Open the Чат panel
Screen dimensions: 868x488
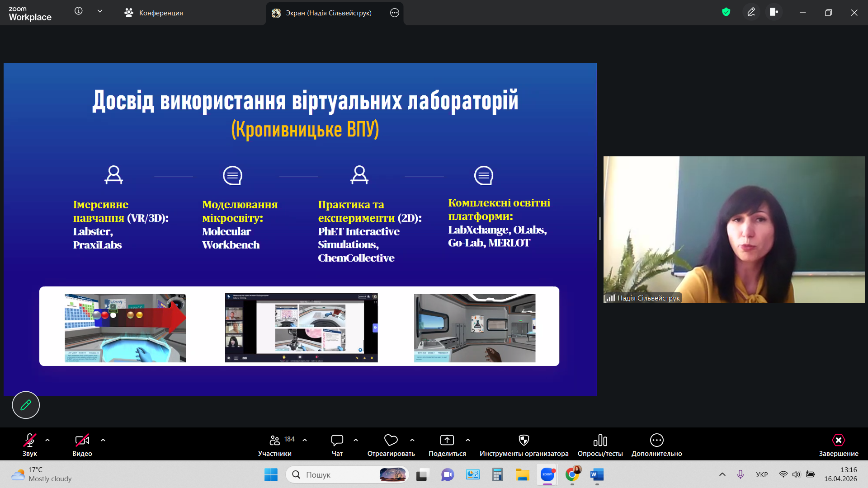(337, 445)
